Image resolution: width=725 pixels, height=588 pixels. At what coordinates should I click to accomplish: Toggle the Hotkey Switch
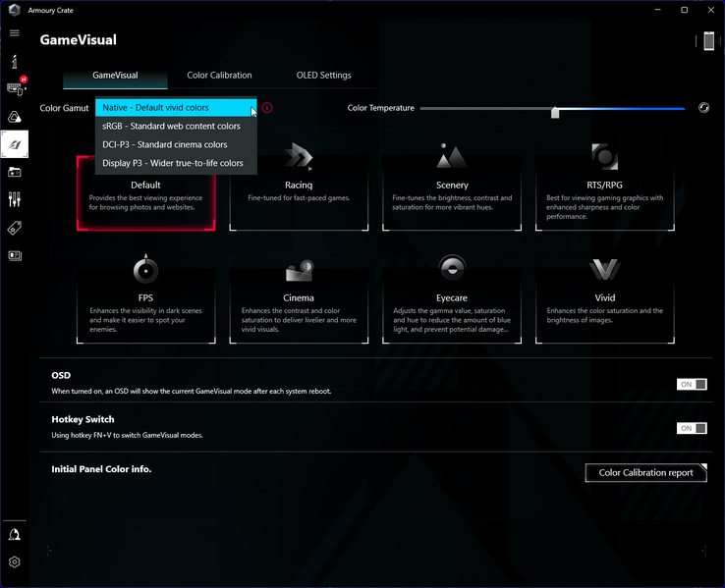tap(692, 428)
